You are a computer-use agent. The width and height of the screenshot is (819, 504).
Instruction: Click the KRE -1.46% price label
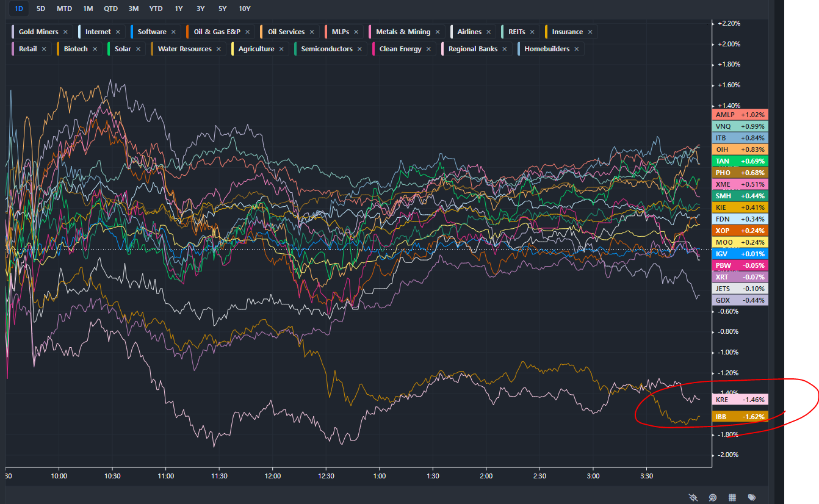point(740,399)
